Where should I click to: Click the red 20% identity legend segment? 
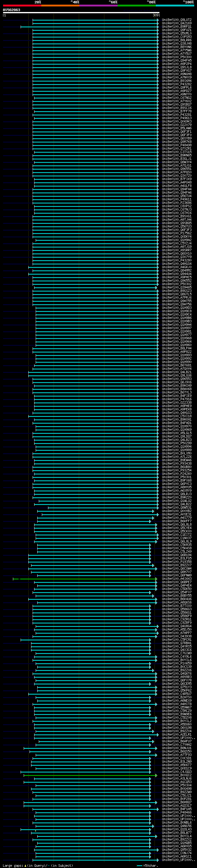pos(22,6)
